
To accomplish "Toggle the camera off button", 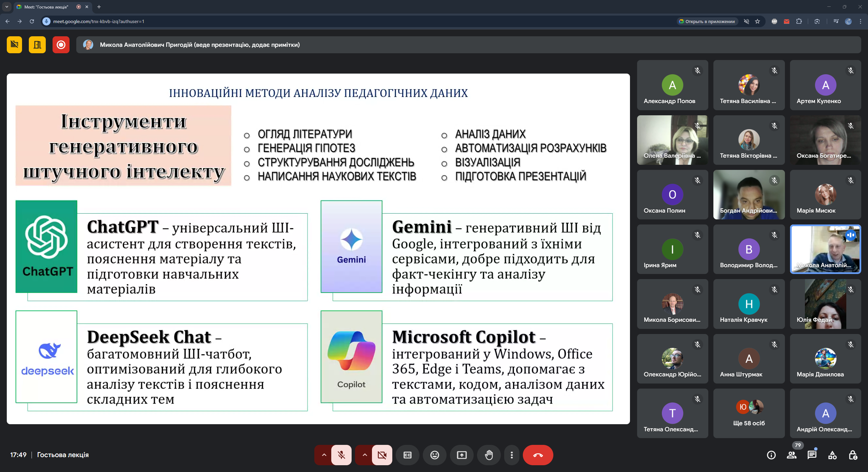I will pos(382,455).
